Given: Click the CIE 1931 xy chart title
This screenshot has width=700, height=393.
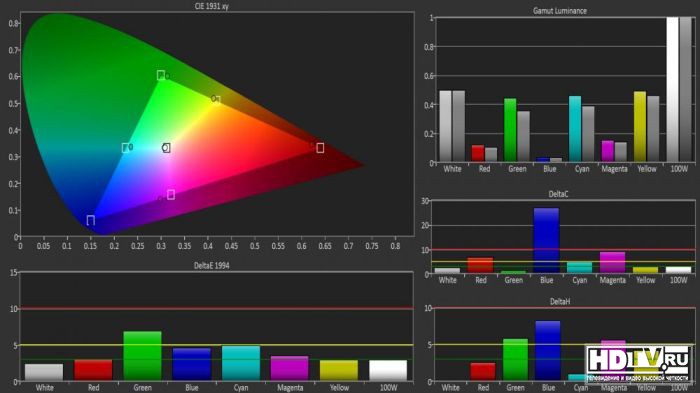Looking at the screenshot, I should (x=212, y=6).
